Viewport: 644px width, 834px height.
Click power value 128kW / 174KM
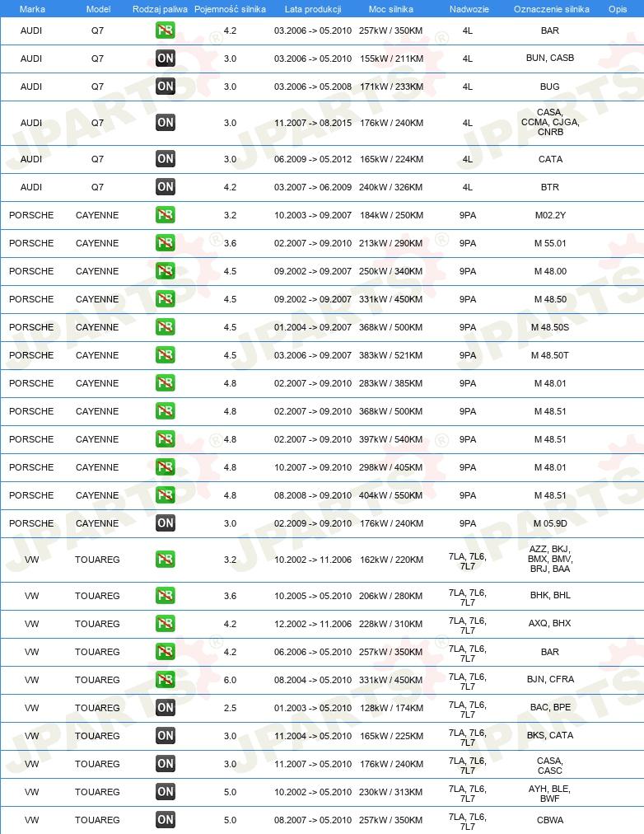click(392, 708)
